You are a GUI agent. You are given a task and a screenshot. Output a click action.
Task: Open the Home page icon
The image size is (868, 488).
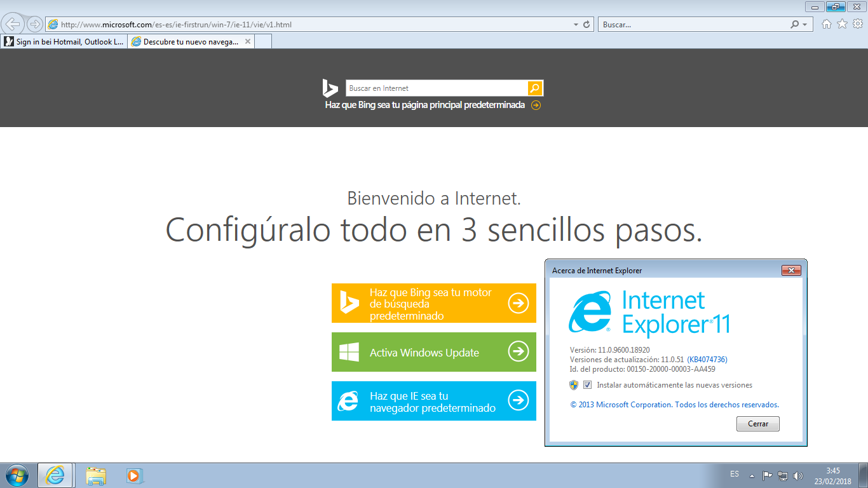[x=827, y=24]
